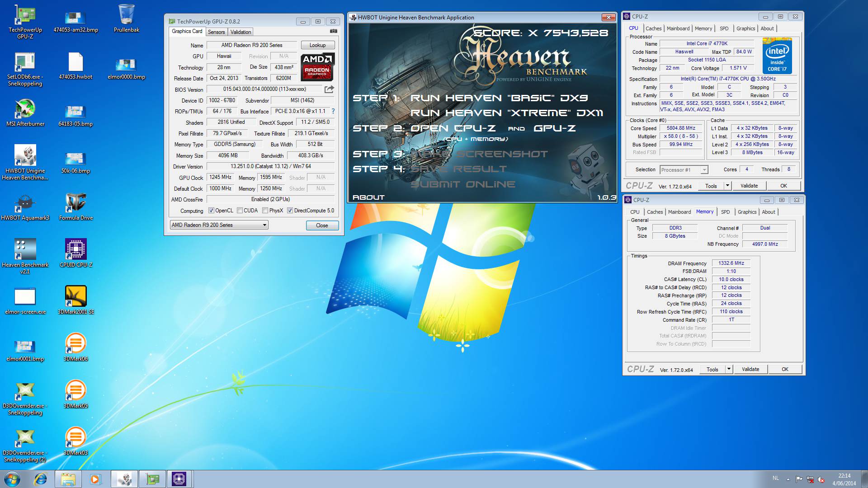Switch to GPU-Z Validation tab
This screenshot has width=868, height=488.
(241, 32)
